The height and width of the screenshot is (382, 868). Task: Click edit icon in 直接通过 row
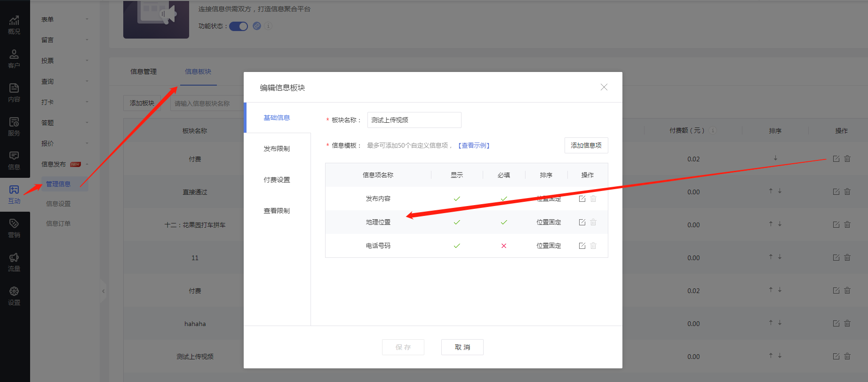tap(836, 191)
